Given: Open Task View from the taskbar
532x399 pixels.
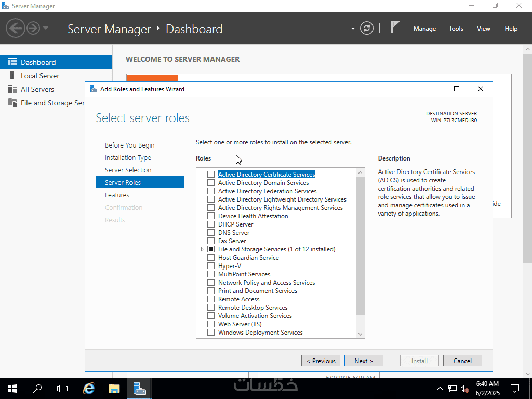Looking at the screenshot, I should [62, 389].
